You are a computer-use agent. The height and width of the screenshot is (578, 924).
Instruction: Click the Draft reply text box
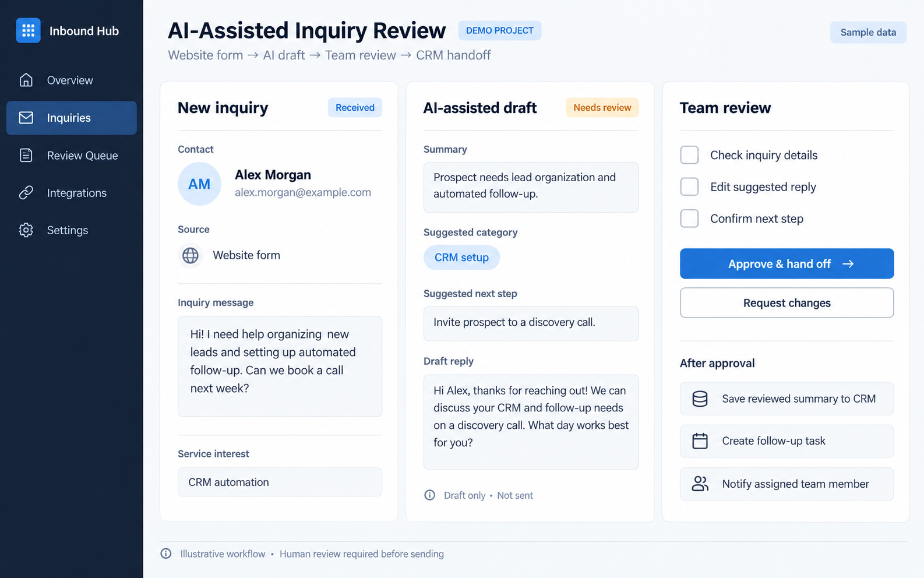531,422
